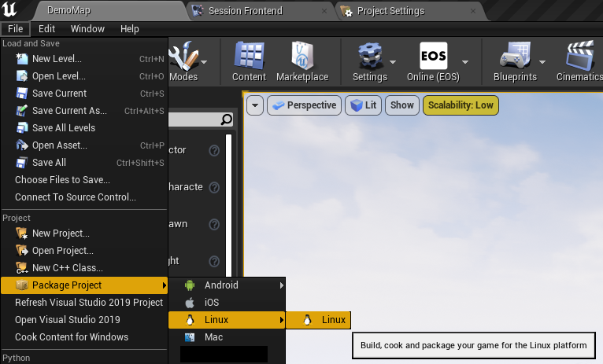This screenshot has width=603, height=364.
Task: Select Linux in the Package Project submenu
Action: coord(227,320)
